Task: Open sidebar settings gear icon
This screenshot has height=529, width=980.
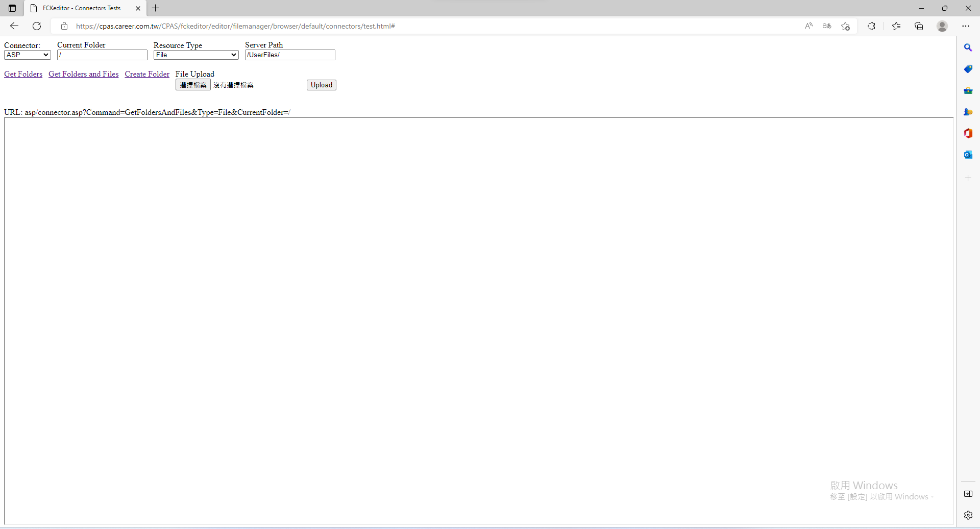Action: [x=968, y=515]
